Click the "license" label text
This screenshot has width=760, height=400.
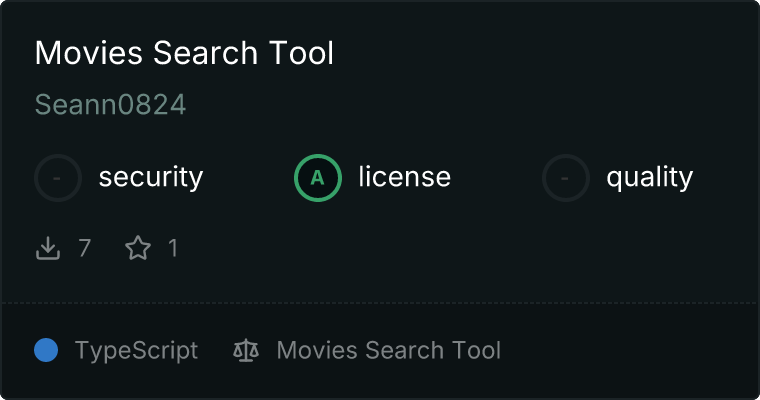[x=404, y=178]
